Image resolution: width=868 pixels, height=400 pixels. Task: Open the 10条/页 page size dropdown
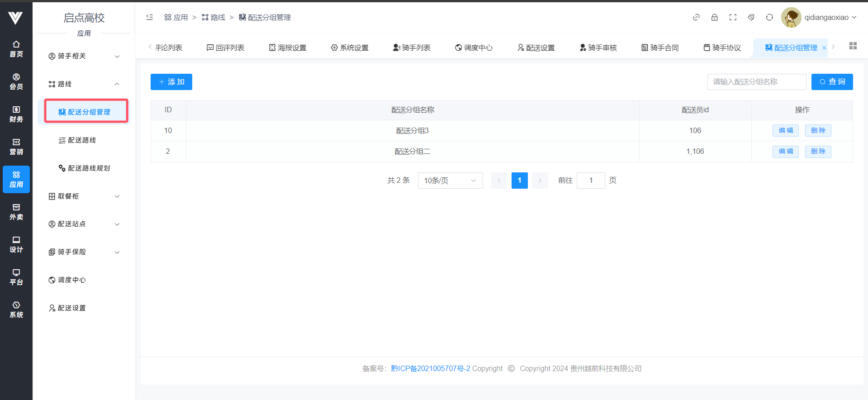450,181
